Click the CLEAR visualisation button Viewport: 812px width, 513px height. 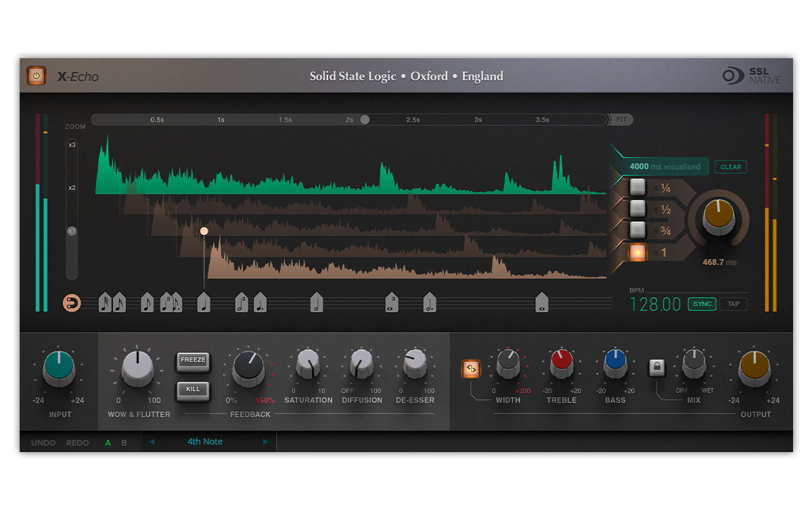[x=730, y=167]
